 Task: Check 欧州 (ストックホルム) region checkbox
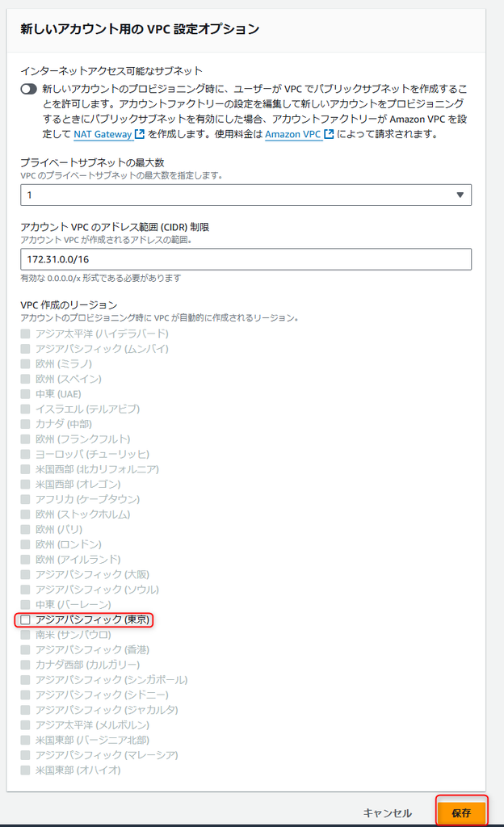tap(25, 514)
